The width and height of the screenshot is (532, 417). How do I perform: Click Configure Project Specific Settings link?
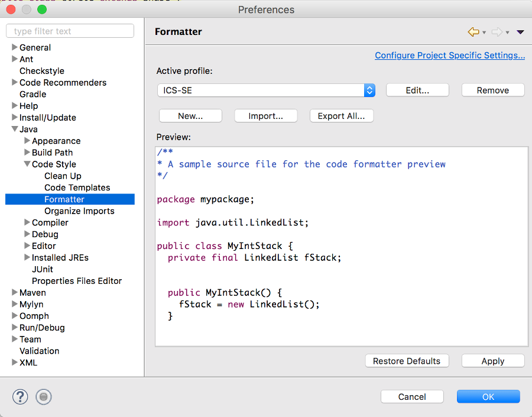pyautogui.click(x=449, y=55)
